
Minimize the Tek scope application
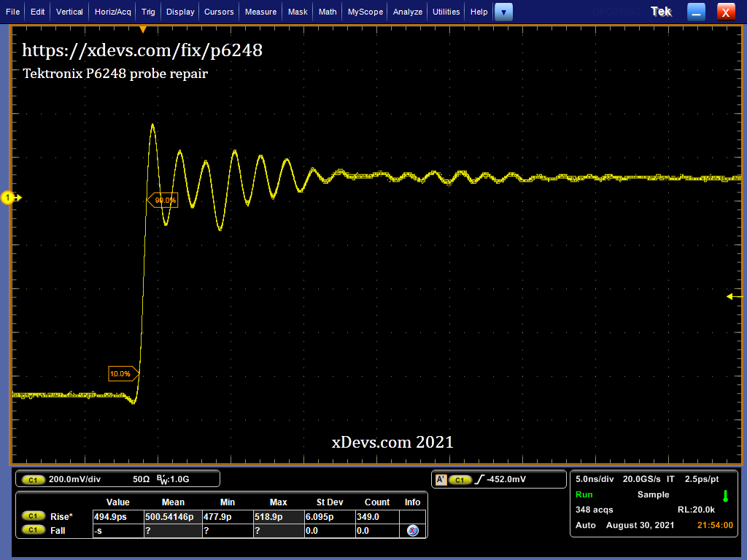(696, 12)
